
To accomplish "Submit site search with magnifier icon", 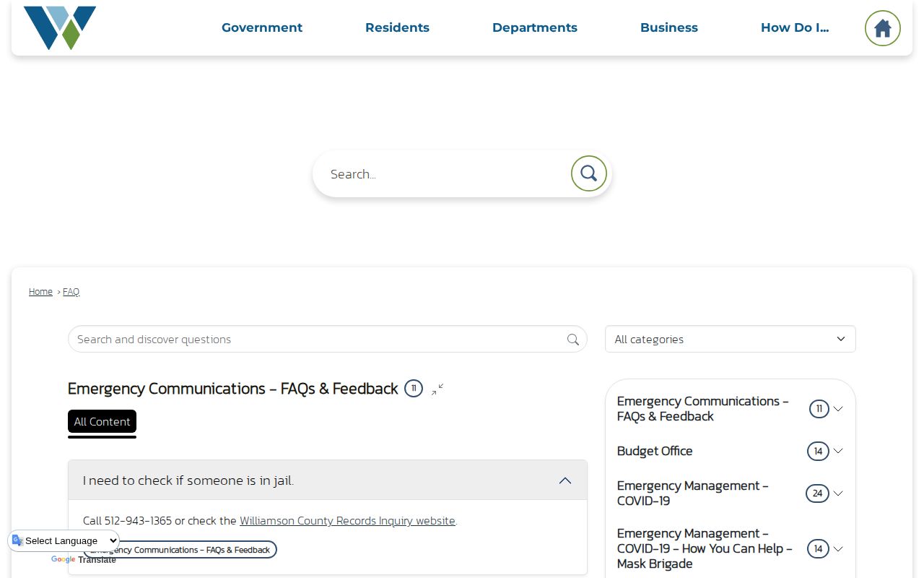I will point(588,173).
